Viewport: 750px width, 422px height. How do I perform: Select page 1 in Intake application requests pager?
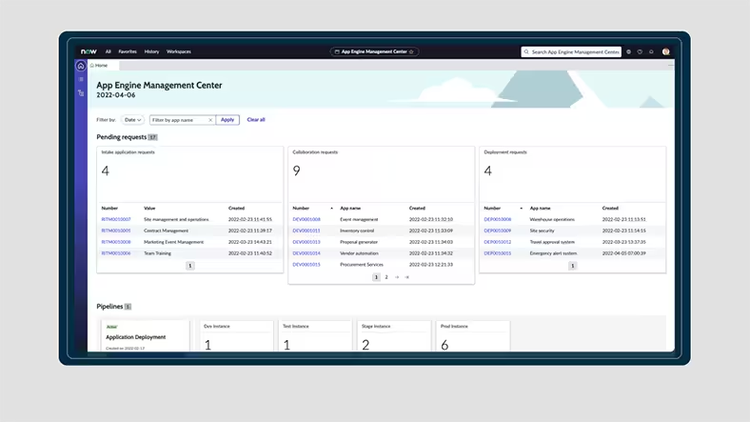(190, 266)
